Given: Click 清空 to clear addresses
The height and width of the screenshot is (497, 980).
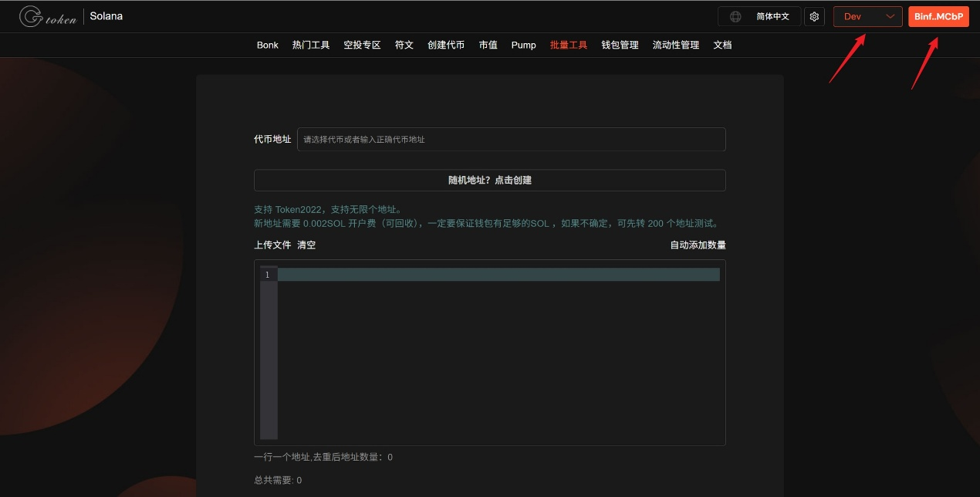Looking at the screenshot, I should point(305,245).
